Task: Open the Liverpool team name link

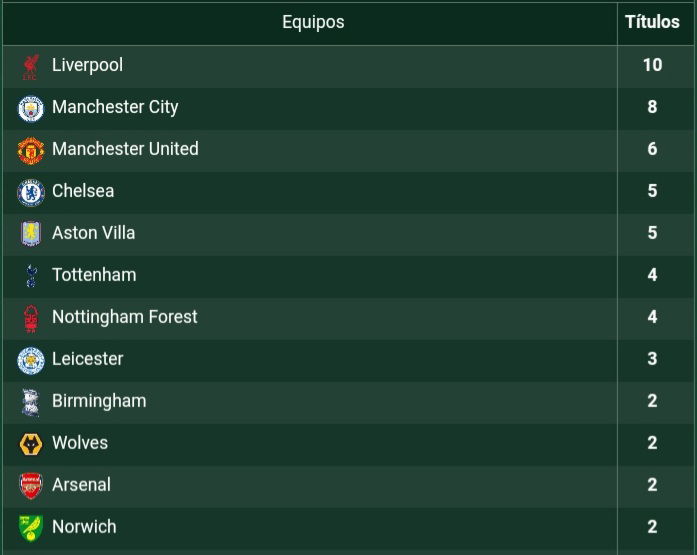Action: coord(88,65)
